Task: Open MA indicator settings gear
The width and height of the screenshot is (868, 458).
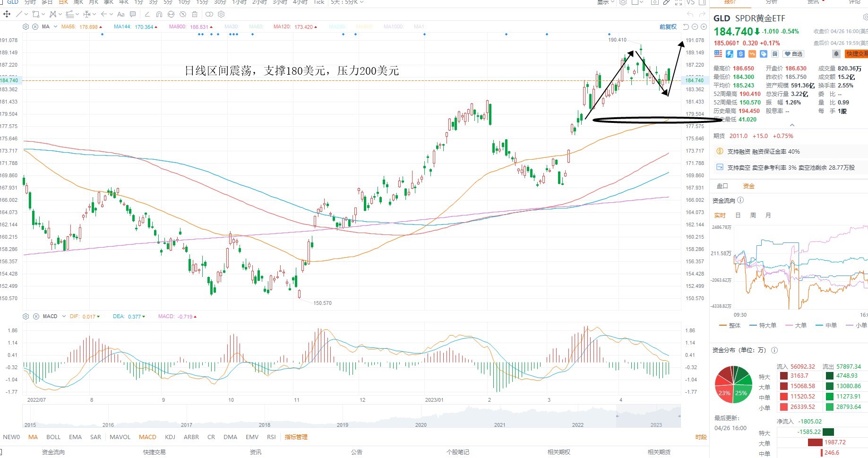Action: click(26, 27)
